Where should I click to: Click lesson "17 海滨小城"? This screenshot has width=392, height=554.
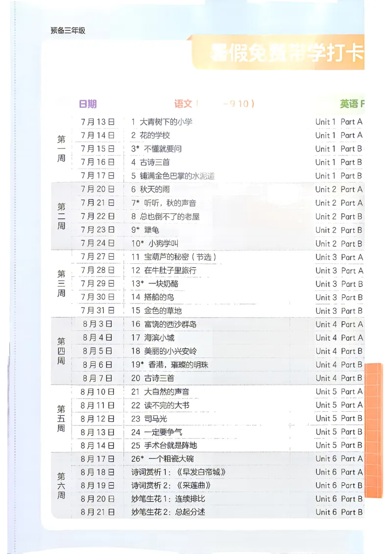click(152, 338)
